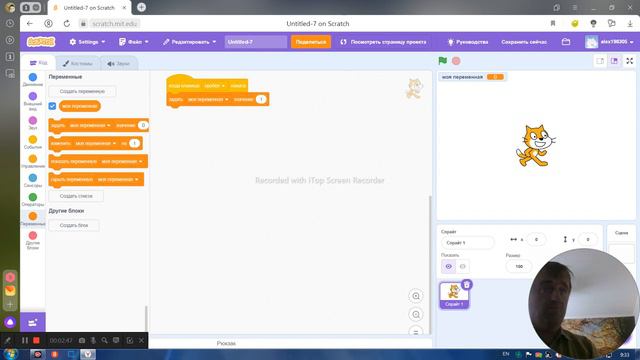Open variable dropdown in 'показать переменную' block
The image size is (640, 360).
pos(122,161)
